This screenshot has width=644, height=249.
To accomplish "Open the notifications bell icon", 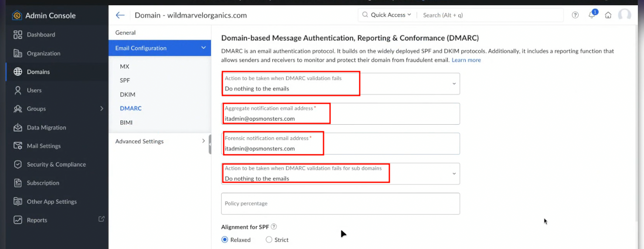I will coord(592,15).
